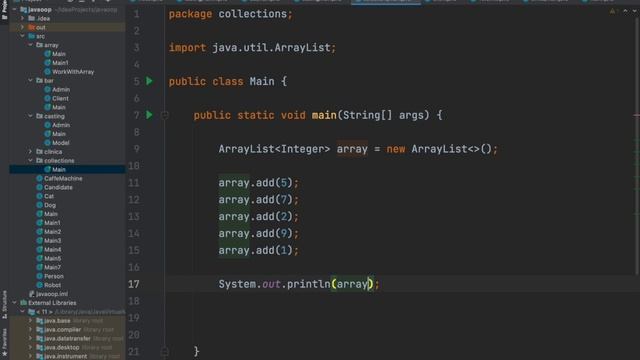Run the main method from line 7 gutter

pos(149,115)
